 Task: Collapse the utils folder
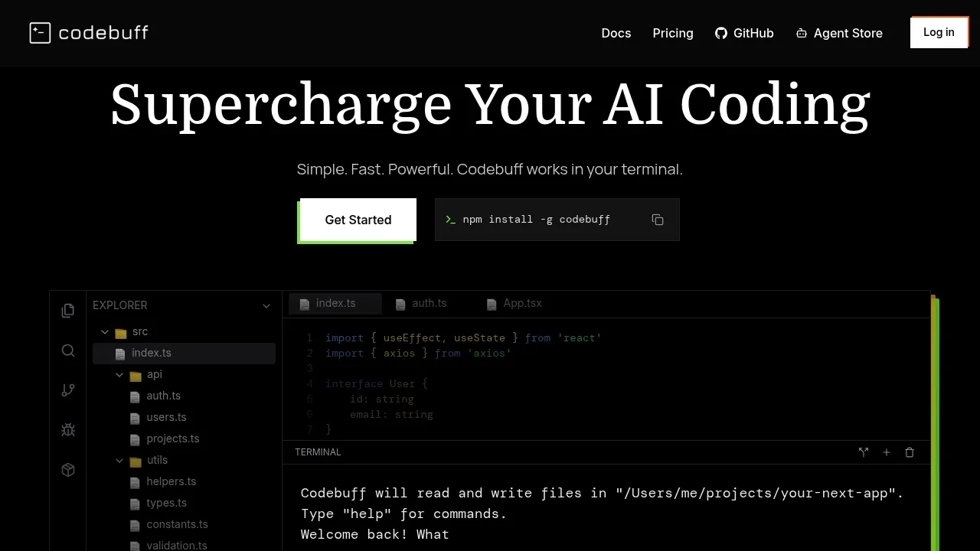coord(119,460)
